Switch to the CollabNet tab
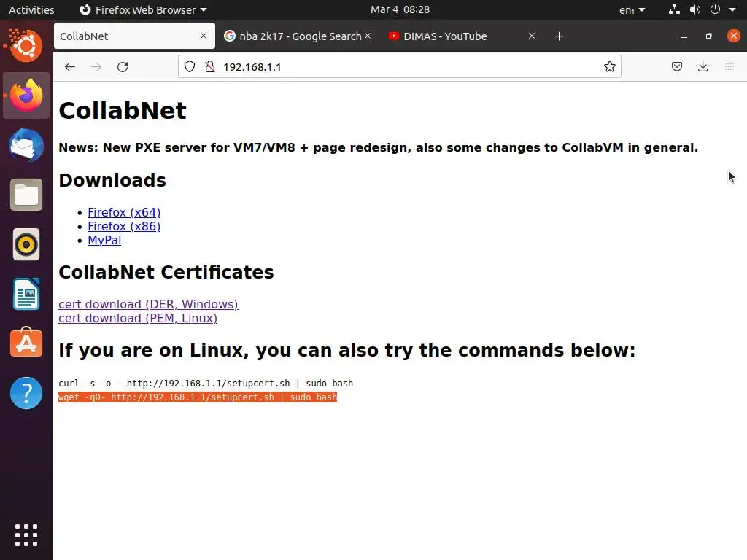 point(134,36)
